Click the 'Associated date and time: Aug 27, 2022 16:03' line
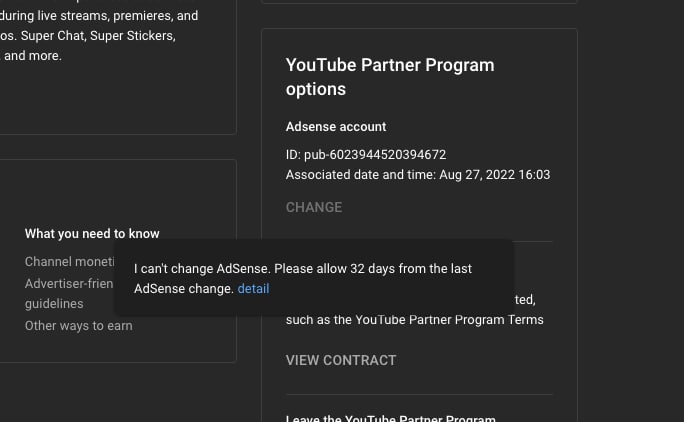Image resolution: width=684 pixels, height=422 pixels. [x=418, y=175]
